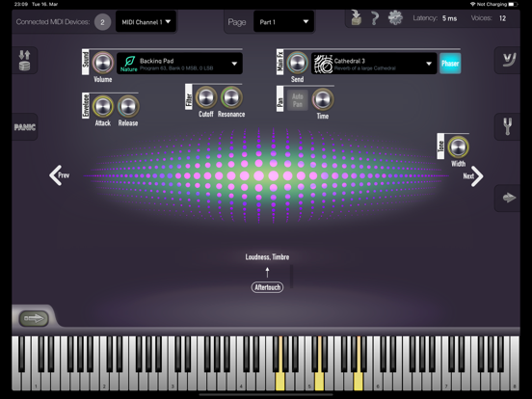Click the Aftertouch label button
The height and width of the screenshot is (399, 532).
(267, 287)
